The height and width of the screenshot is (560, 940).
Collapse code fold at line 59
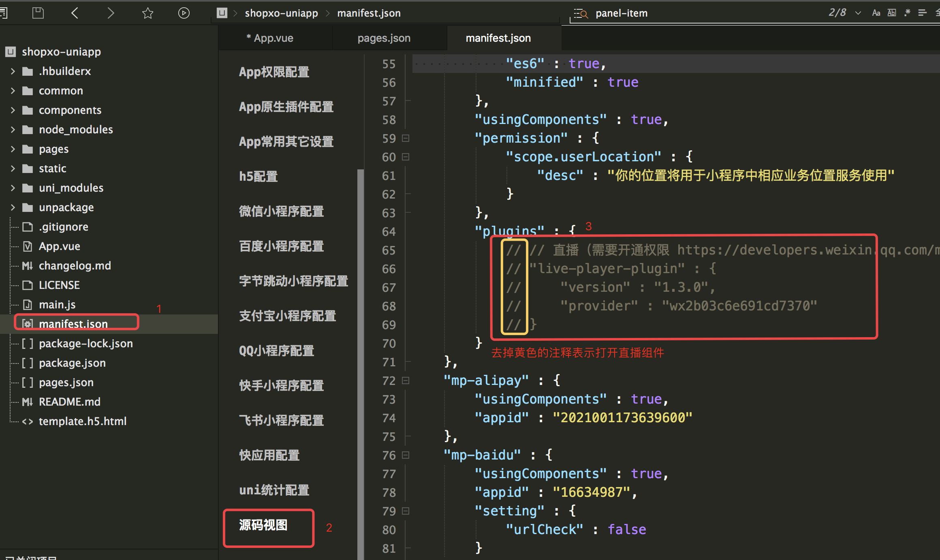point(406,138)
